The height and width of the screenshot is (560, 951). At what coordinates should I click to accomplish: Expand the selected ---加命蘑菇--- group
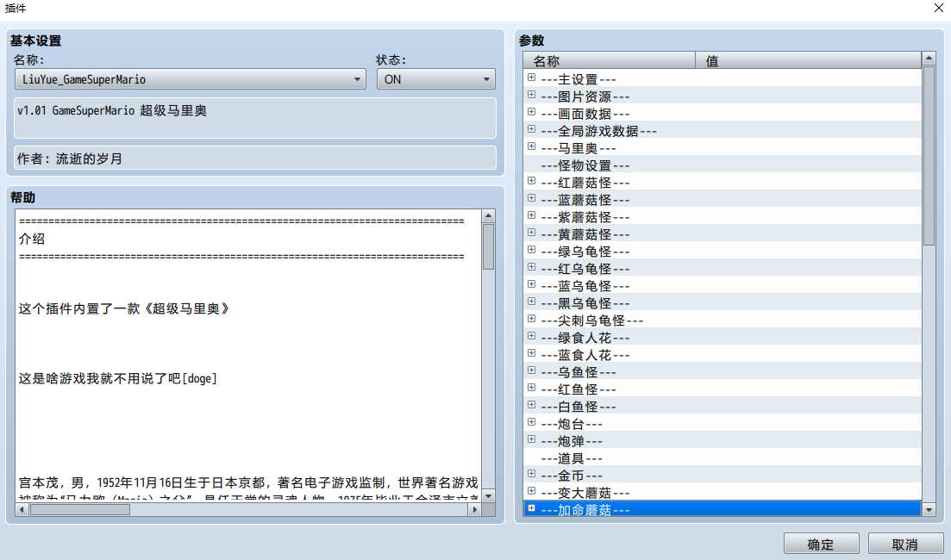pyautogui.click(x=531, y=508)
